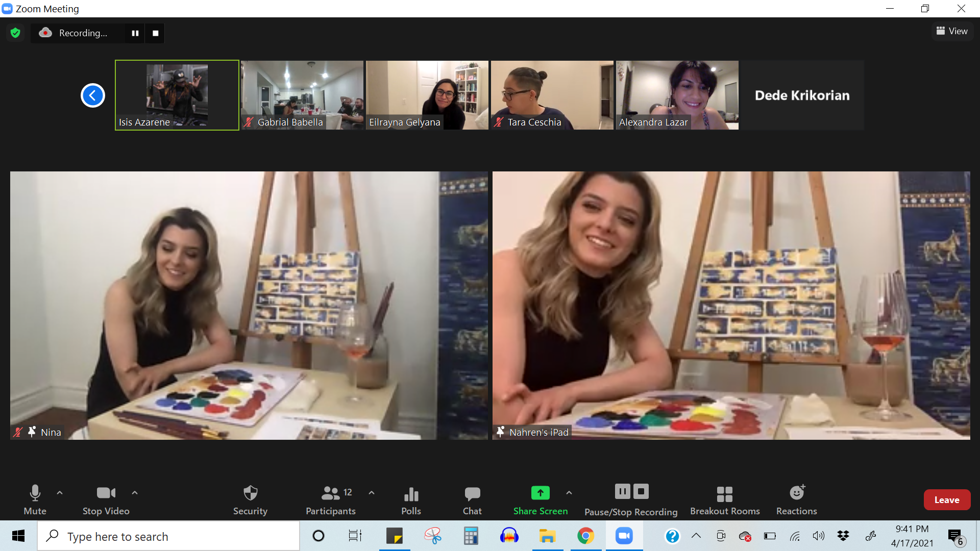The height and width of the screenshot is (551, 980).
Task: Open Reactions smiley menu
Action: 797,499
